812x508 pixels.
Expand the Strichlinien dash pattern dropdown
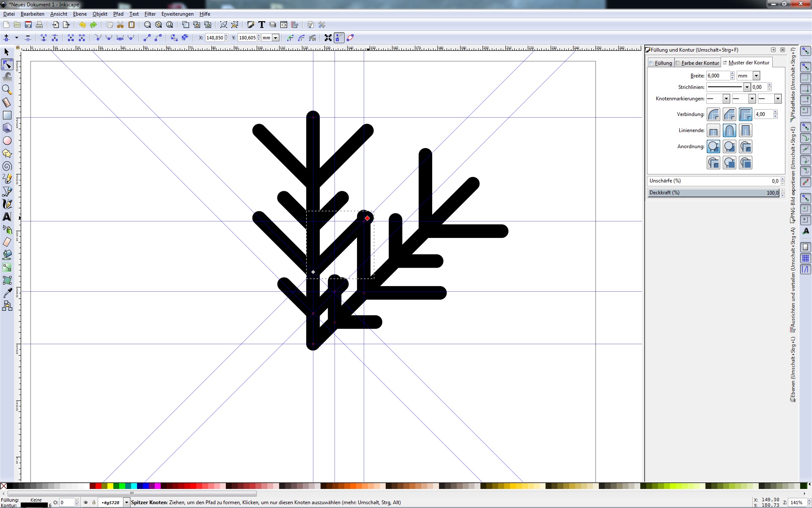tap(747, 87)
